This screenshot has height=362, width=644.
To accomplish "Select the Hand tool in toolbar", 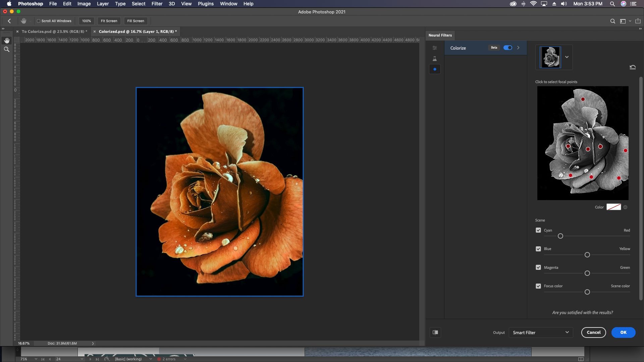I will tap(7, 41).
